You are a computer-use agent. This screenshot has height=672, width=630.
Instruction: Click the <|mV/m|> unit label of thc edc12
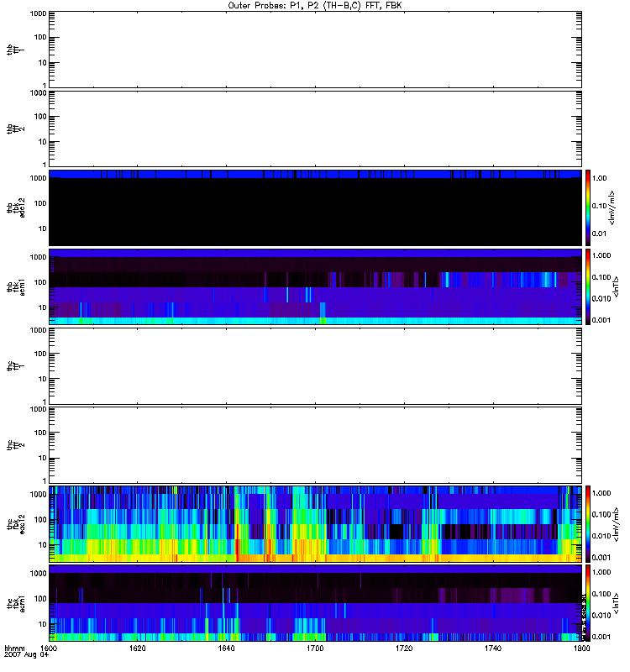[617, 524]
